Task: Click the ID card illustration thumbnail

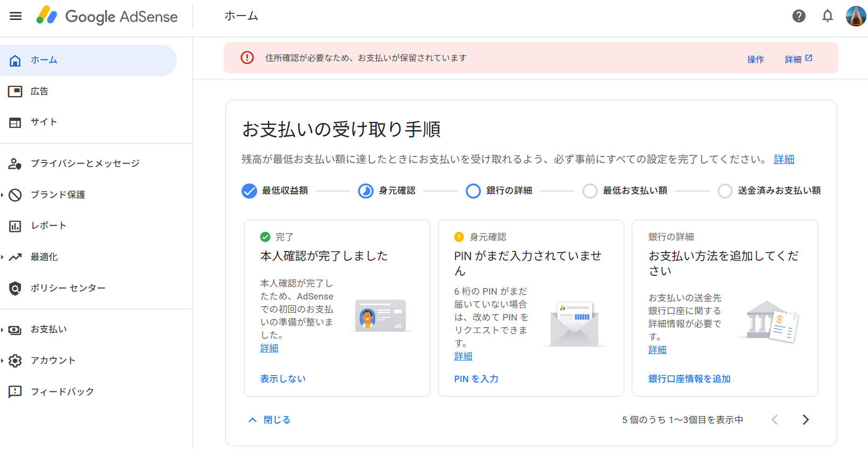Action: click(x=381, y=316)
